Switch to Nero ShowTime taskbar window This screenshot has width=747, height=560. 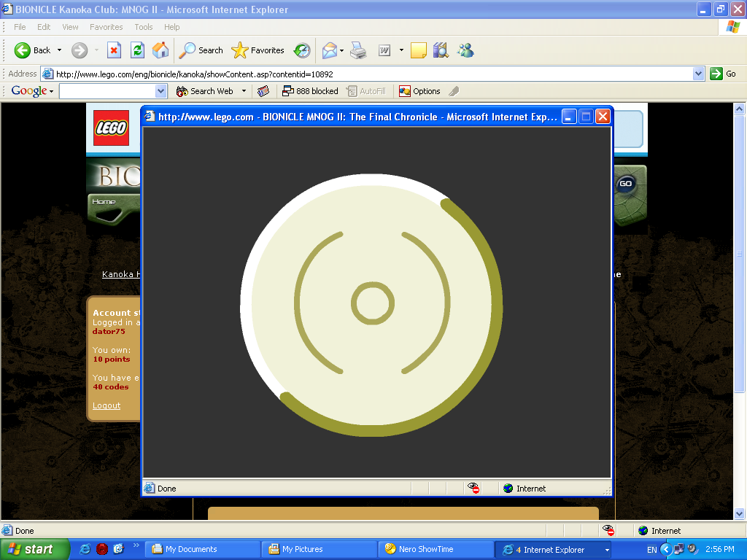[436, 549]
